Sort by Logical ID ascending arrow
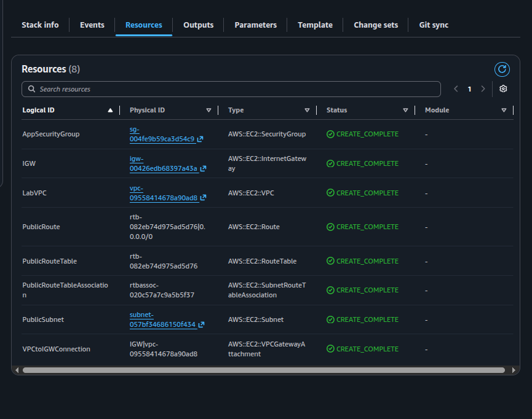Image resolution: width=532 pixels, height=419 pixels. pos(110,110)
